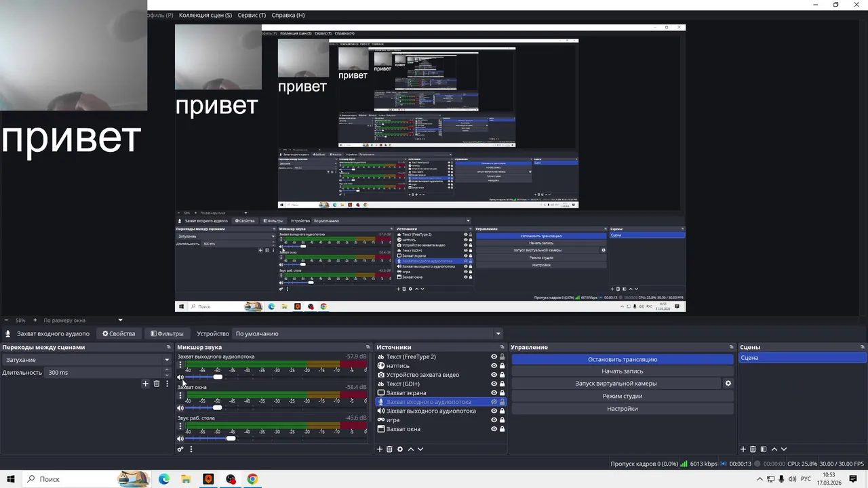Open scene filters icon in Сцены toolbar

(x=764, y=449)
